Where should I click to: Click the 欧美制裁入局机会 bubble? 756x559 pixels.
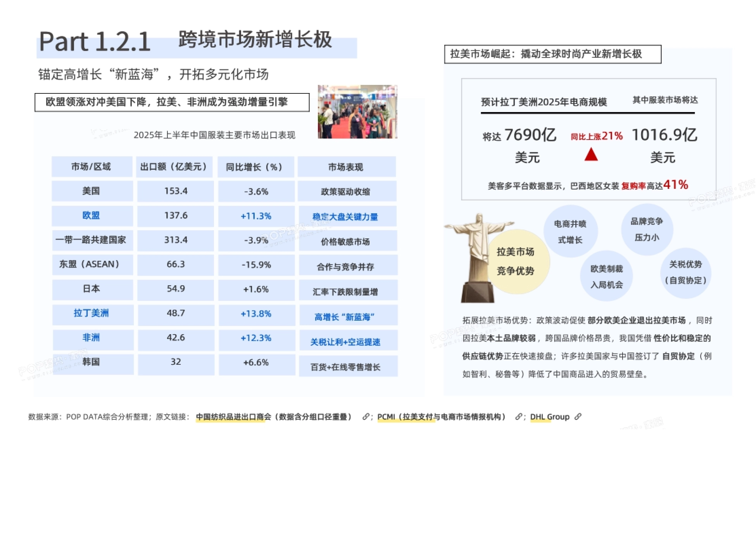(606, 276)
